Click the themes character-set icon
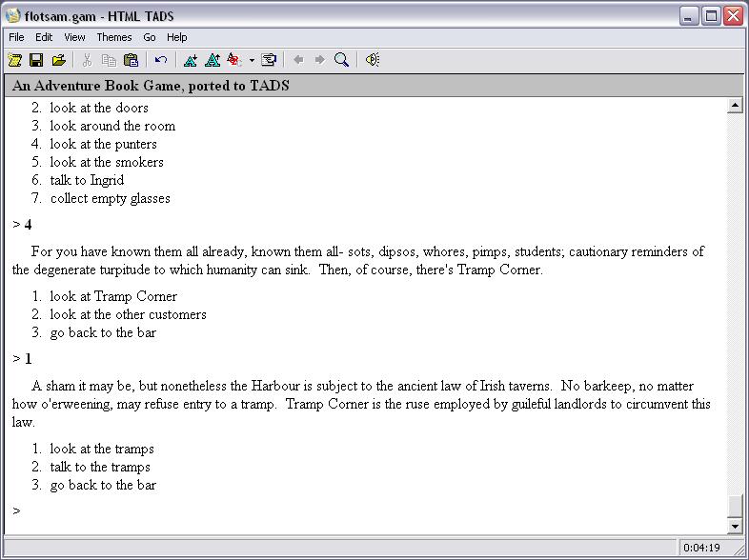The width and height of the screenshot is (749, 560). pos(234,60)
